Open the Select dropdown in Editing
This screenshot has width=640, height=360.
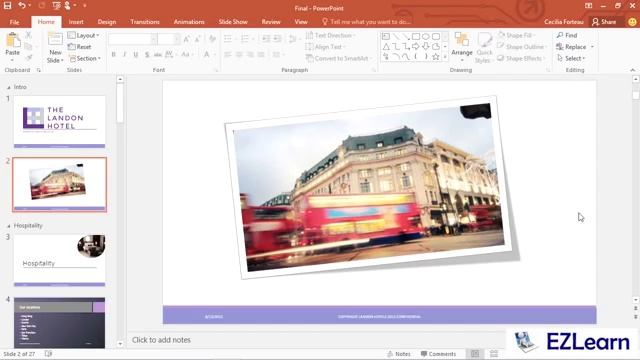[571, 58]
